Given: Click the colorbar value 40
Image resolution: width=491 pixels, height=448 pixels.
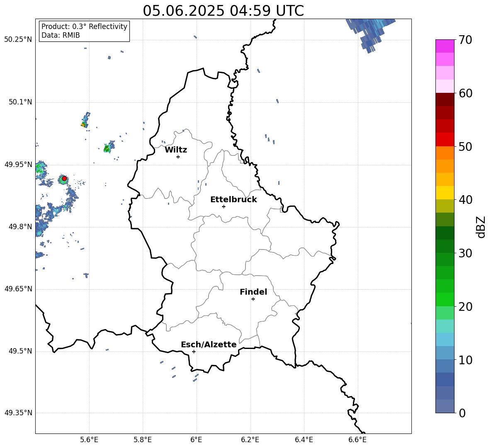Looking at the screenshot, I should point(465,200).
